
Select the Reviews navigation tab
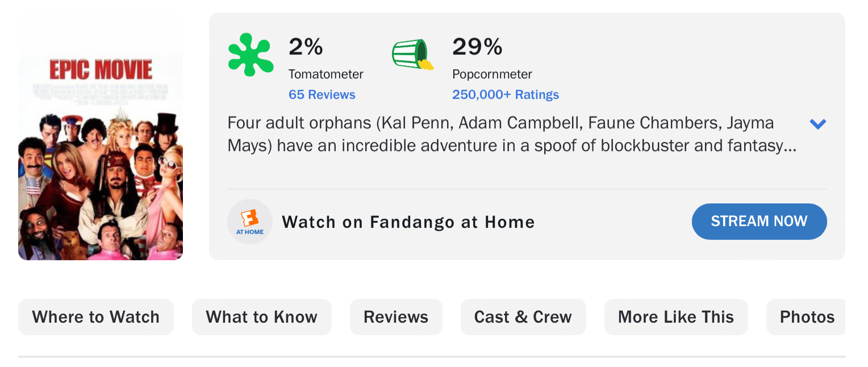396,317
